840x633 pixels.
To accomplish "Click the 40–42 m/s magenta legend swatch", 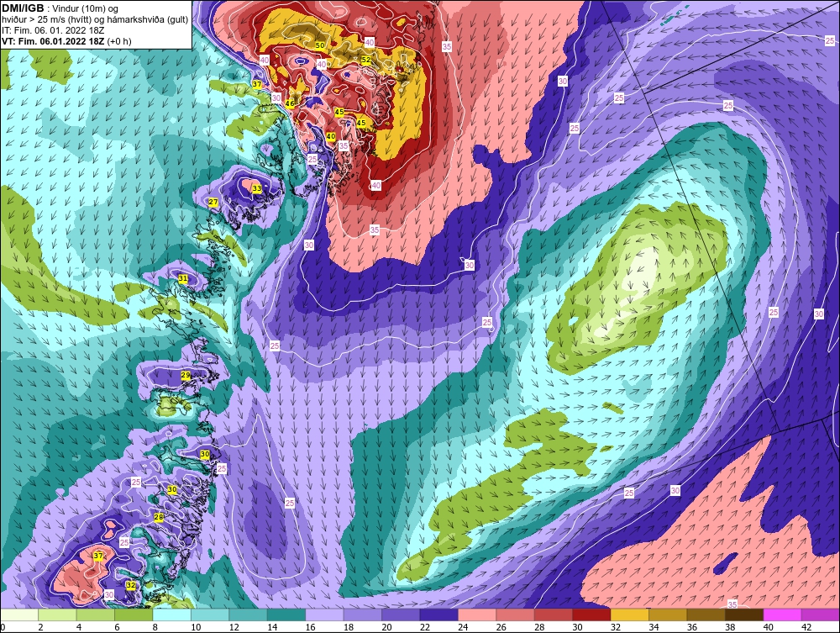I will (x=783, y=615).
